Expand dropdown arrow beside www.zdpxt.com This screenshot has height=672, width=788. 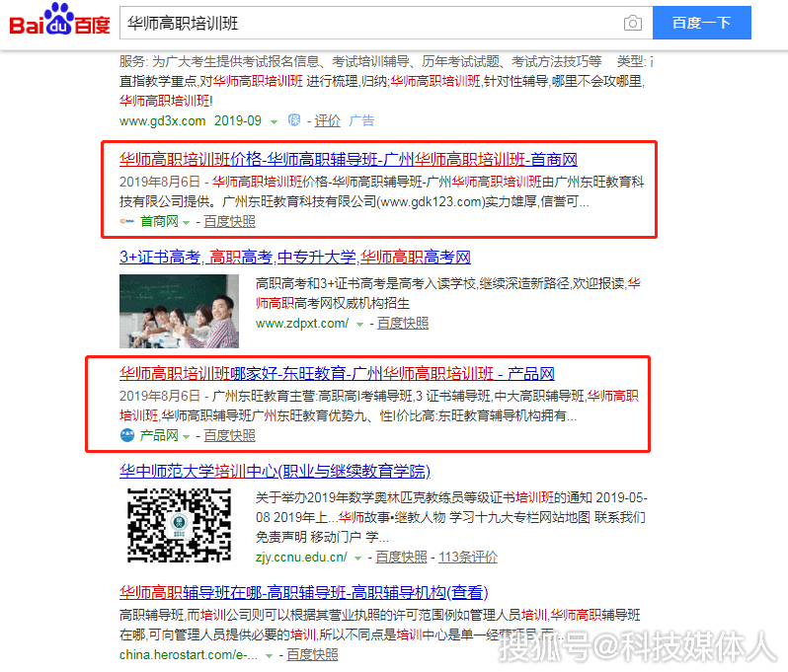click(x=359, y=325)
